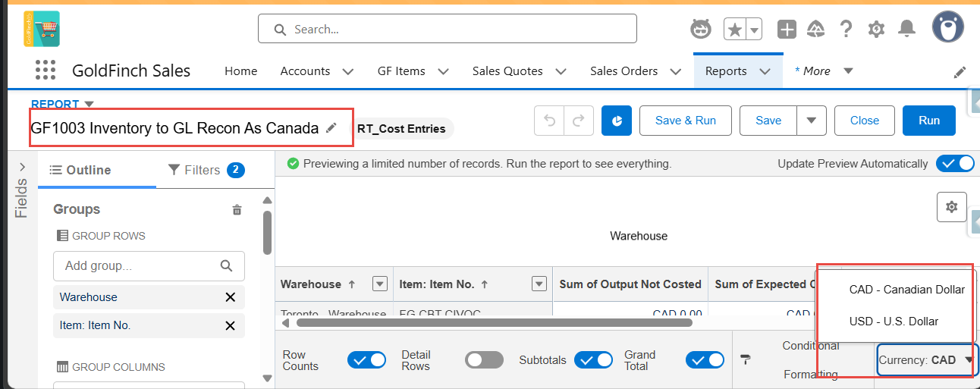Open the Save options dropdown arrow

tap(812, 121)
